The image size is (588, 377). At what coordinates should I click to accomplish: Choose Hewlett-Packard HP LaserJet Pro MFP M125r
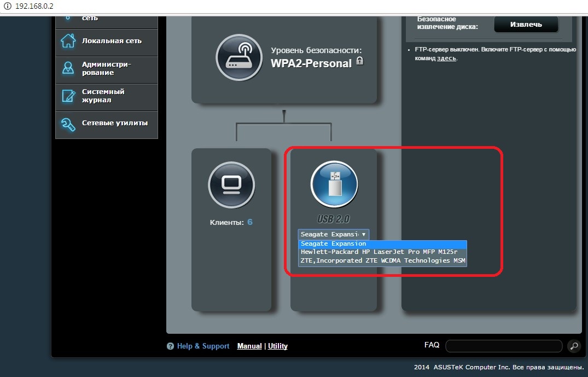tap(382, 252)
